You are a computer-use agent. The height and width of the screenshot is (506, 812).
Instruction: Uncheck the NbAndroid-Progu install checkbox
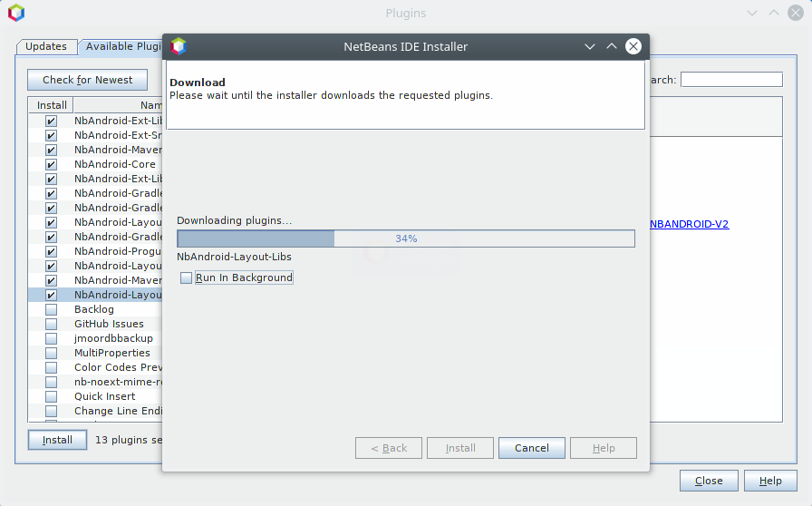click(52, 251)
